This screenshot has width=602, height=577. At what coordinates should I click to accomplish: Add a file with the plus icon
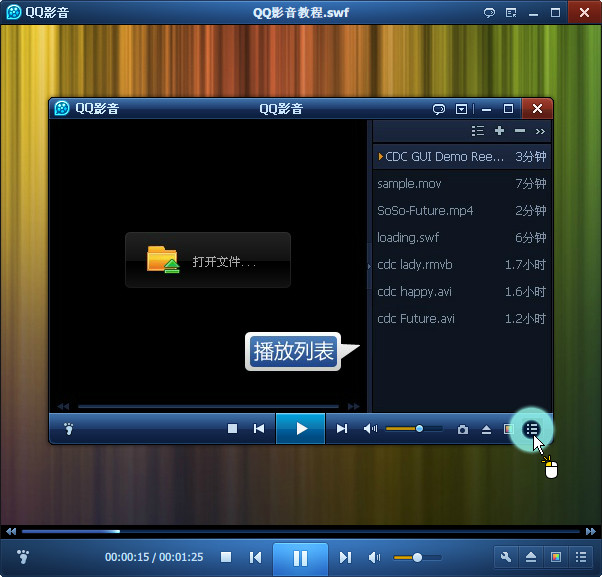click(499, 131)
